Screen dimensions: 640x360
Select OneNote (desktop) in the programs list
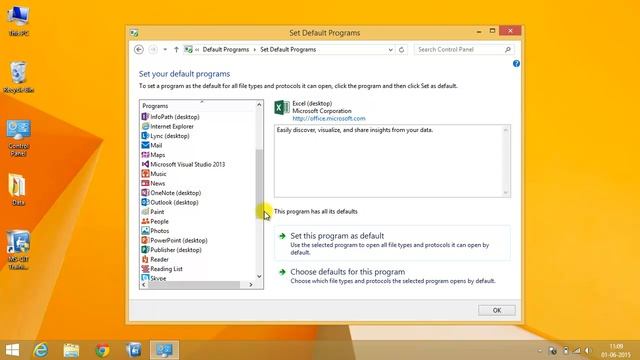pyautogui.click(x=171, y=193)
